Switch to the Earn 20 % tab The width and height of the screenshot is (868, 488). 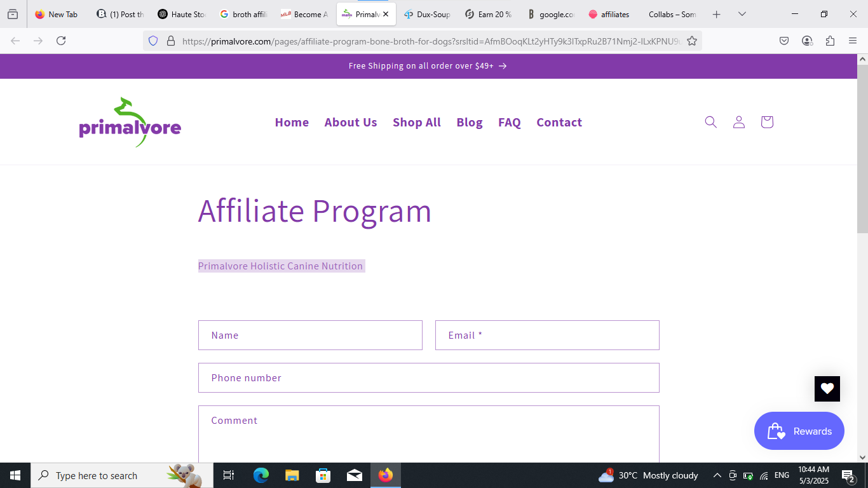(x=489, y=14)
